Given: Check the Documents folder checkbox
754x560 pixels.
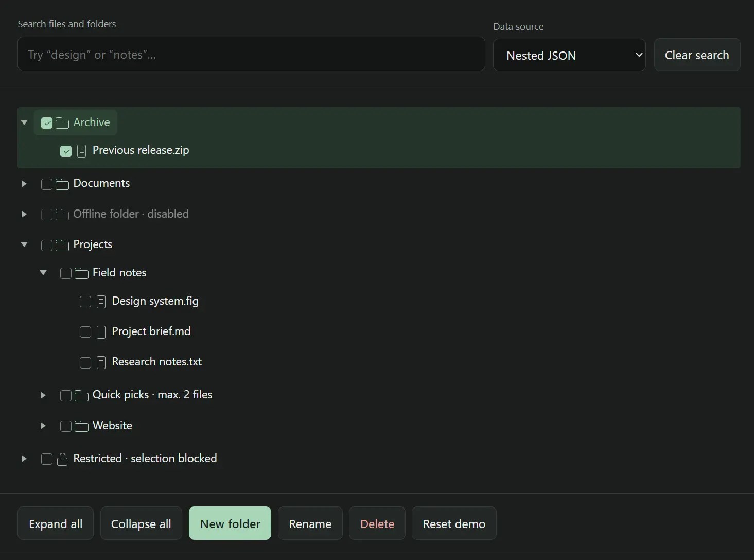Looking at the screenshot, I should [x=47, y=184].
